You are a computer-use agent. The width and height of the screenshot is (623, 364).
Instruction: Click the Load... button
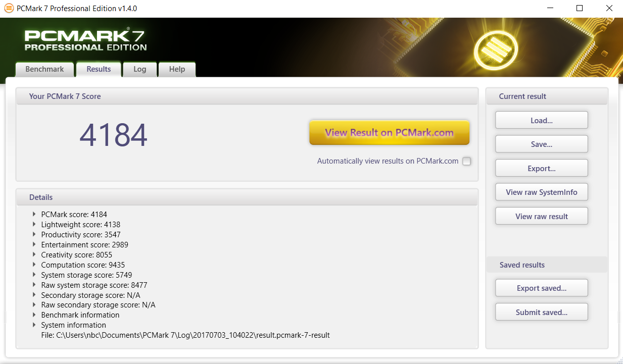542,120
